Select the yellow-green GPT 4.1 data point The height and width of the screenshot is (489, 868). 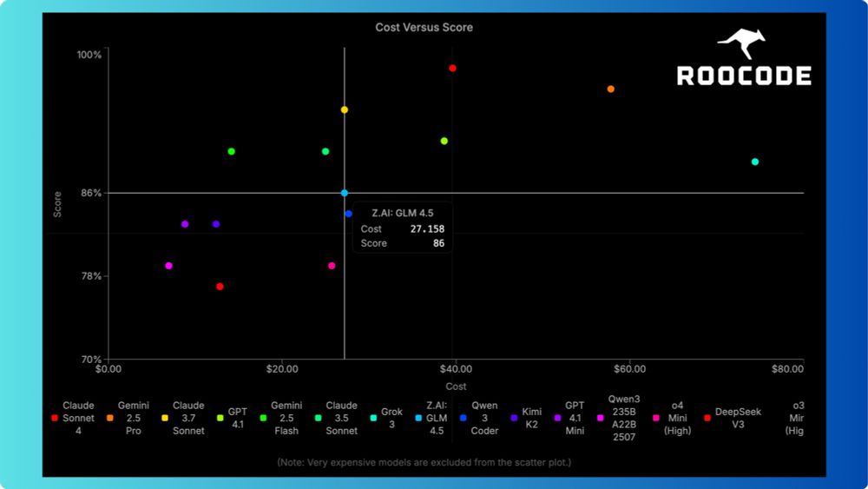pyautogui.click(x=444, y=142)
